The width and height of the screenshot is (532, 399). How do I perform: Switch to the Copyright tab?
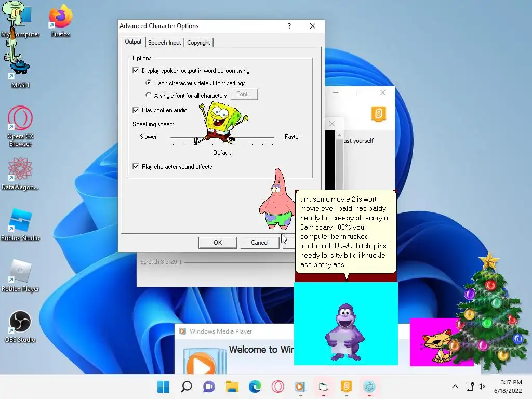[198, 43]
